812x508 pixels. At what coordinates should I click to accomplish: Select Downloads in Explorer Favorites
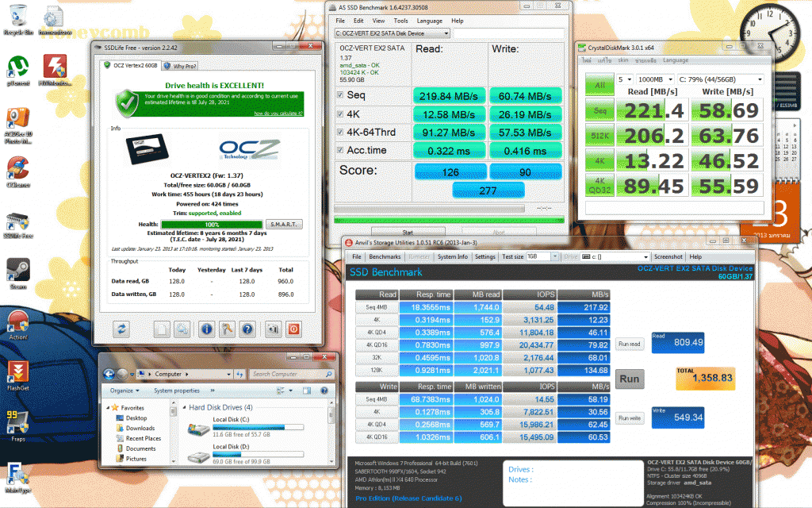pos(140,428)
